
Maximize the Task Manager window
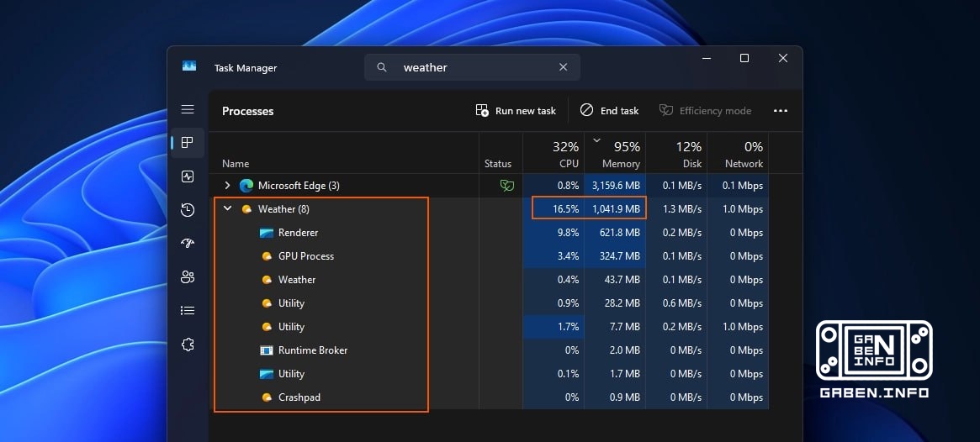coord(744,58)
